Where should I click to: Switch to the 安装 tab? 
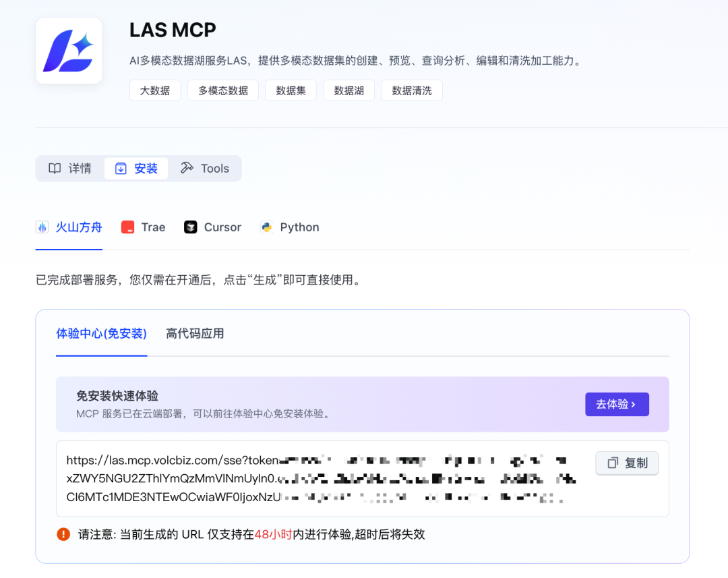pyautogui.click(x=136, y=168)
